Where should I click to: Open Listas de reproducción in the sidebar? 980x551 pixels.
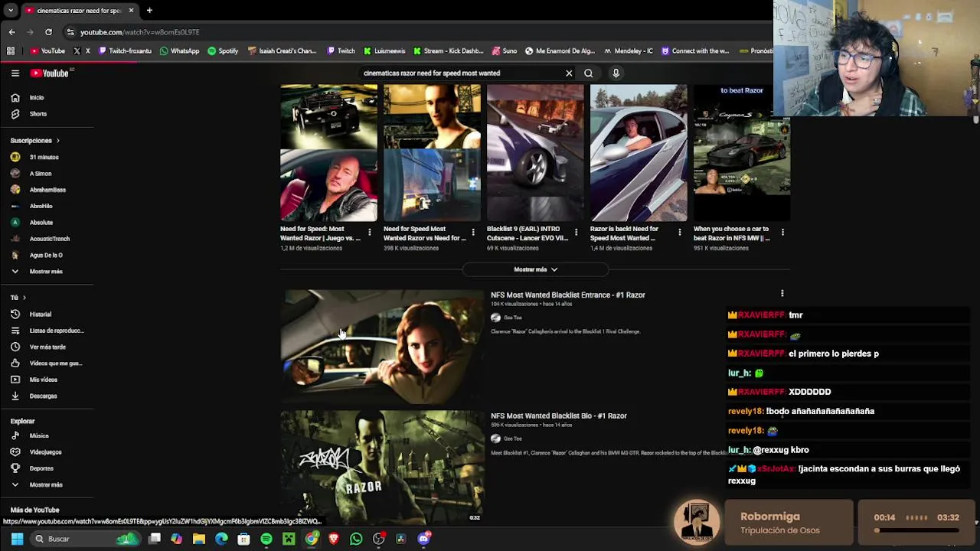pyautogui.click(x=56, y=331)
